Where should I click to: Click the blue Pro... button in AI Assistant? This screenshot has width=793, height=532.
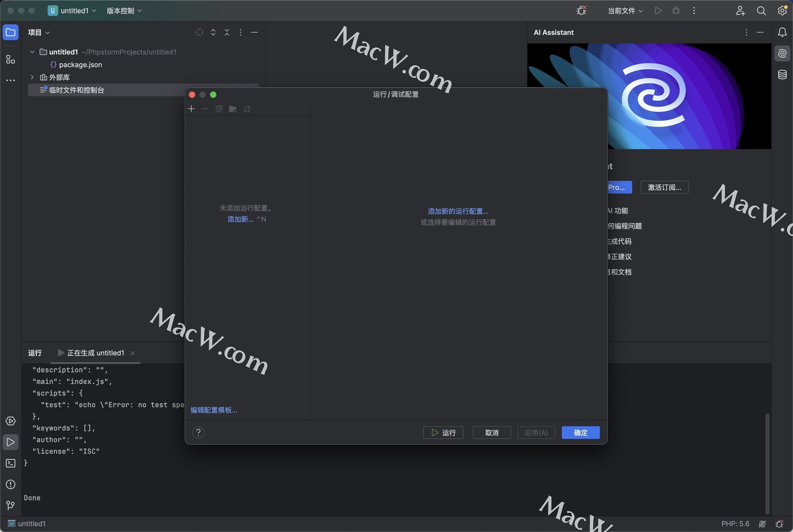pyautogui.click(x=620, y=187)
